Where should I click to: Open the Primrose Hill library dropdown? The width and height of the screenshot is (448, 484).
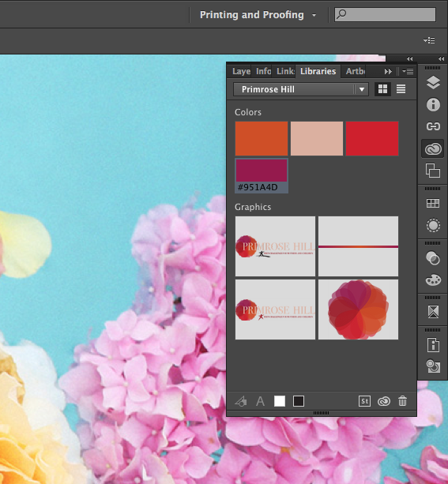(300, 89)
